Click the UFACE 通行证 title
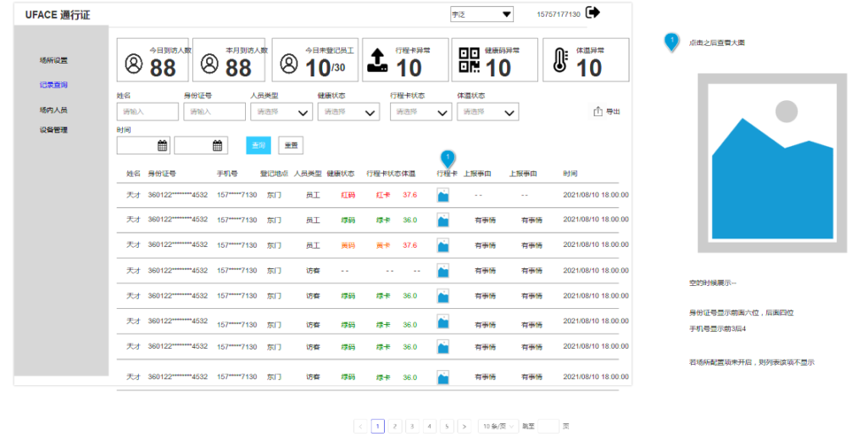Screen dimensions: 868x448 tap(58, 15)
